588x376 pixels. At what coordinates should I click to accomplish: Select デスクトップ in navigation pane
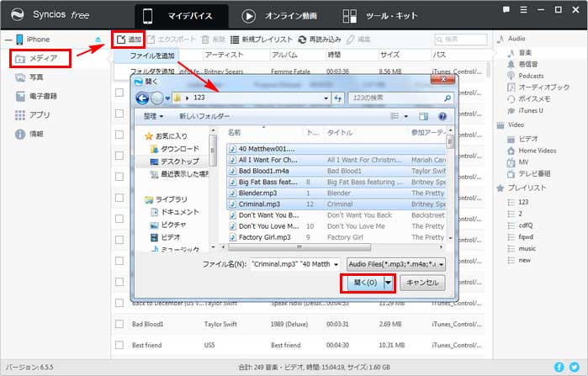coord(175,162)
